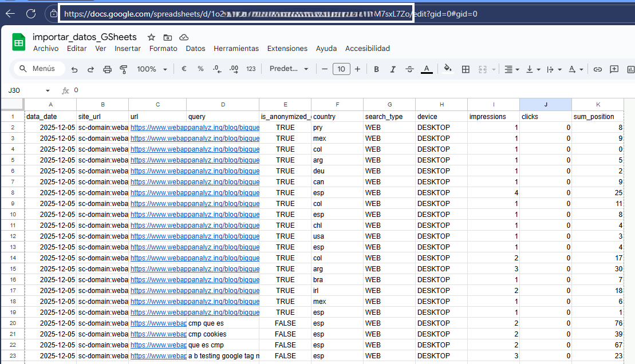Open the webappanalyz link in row 2
Viewport: 635px width, 364px height.
point(195,127)
